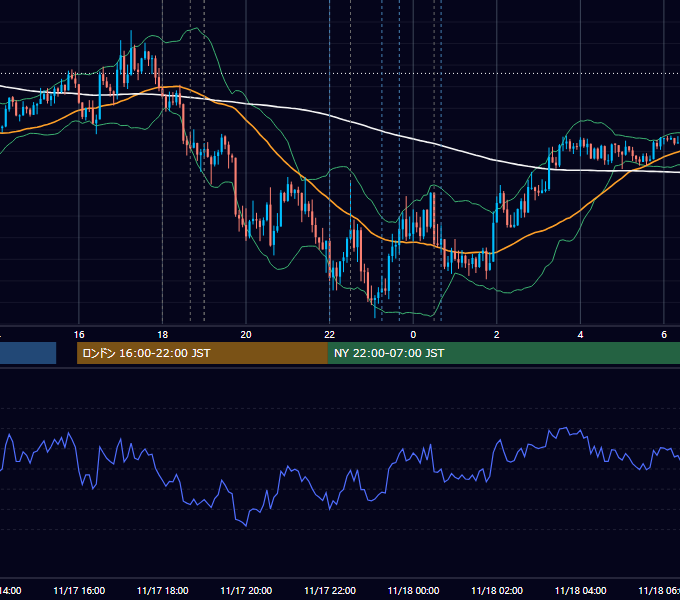This screenshot has height=600, width=680.
Task: Click the 18 hour label on upper axis
Action: tap(162, 335)
